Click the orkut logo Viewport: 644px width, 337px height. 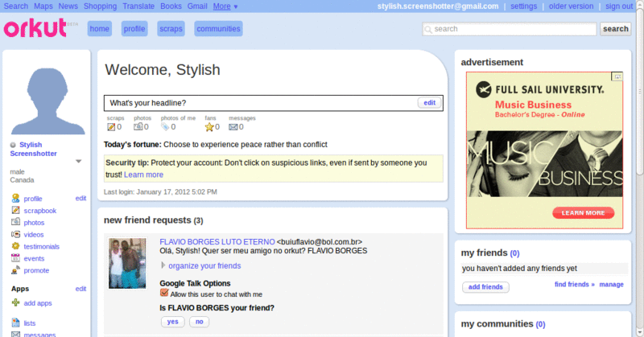click(35, 28)
